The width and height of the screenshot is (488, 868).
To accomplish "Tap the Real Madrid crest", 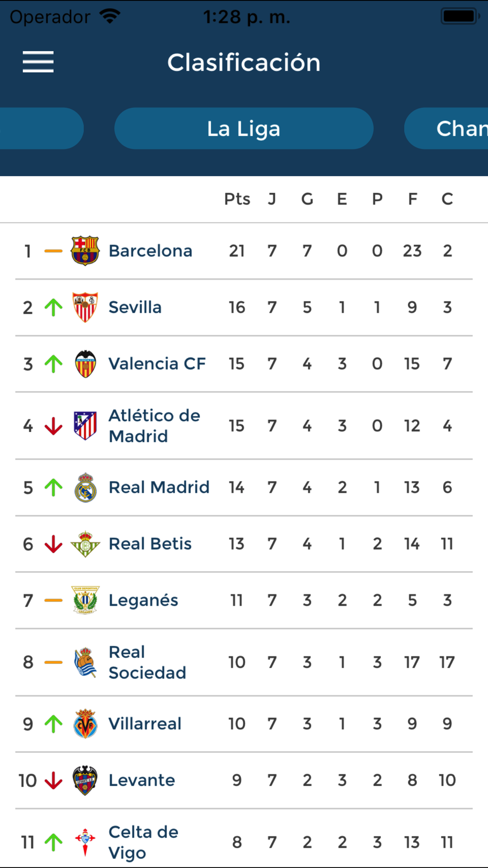I will click(85, 487).
